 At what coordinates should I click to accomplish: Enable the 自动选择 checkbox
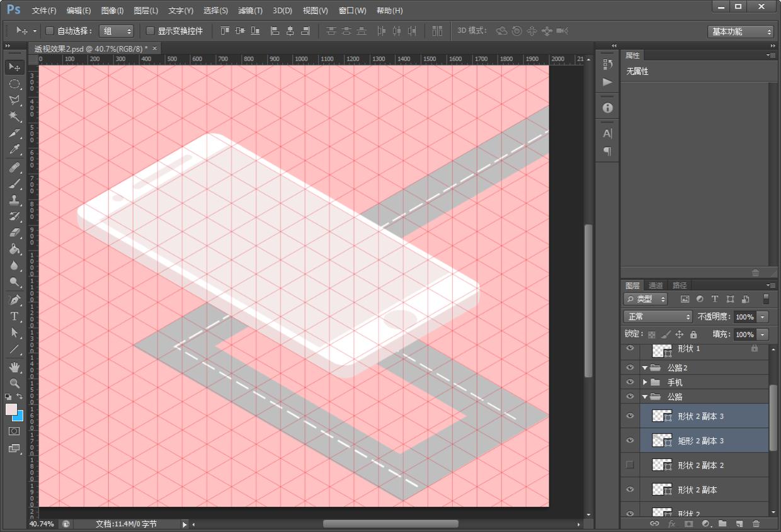point(50,31)
